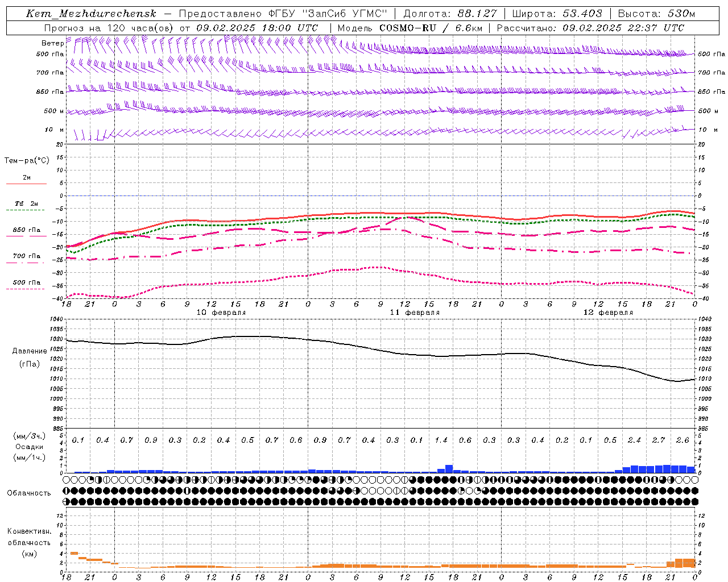Select the computed time 09.02.2025 22:37 UTC
The image size is (728, 582).
tap(623, 28)
